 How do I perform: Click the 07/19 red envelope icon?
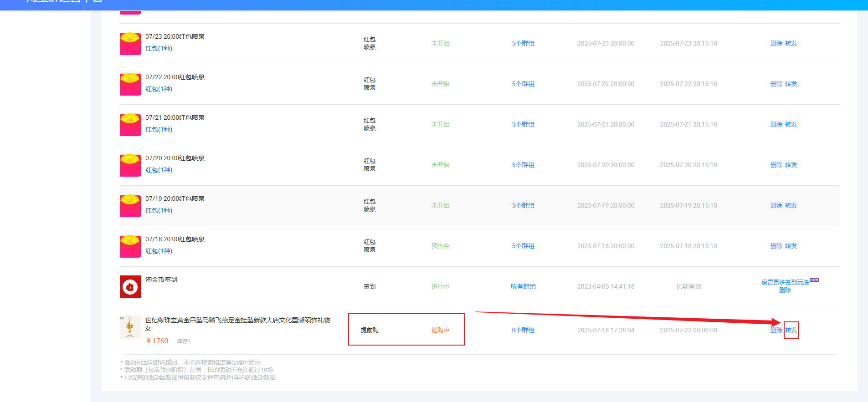coord(130,206)
